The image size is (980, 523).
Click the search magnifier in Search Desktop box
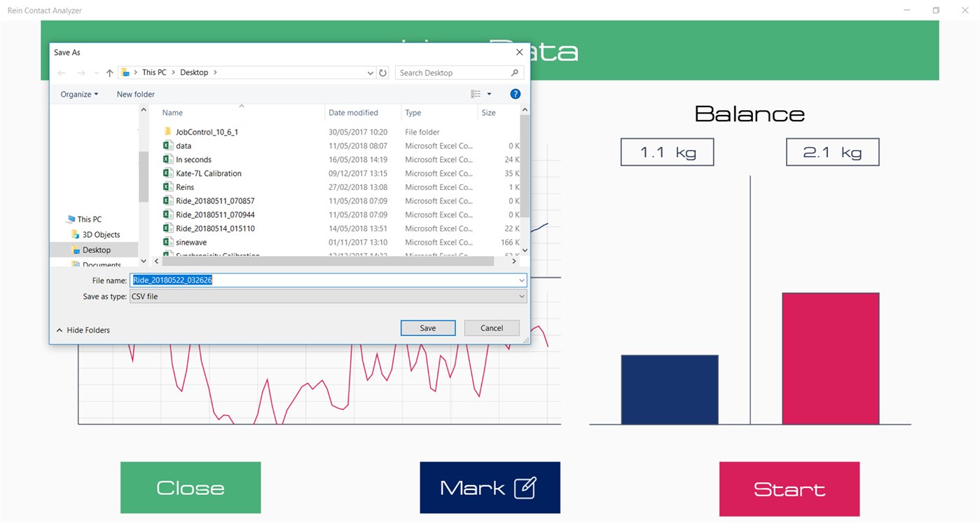515,72
